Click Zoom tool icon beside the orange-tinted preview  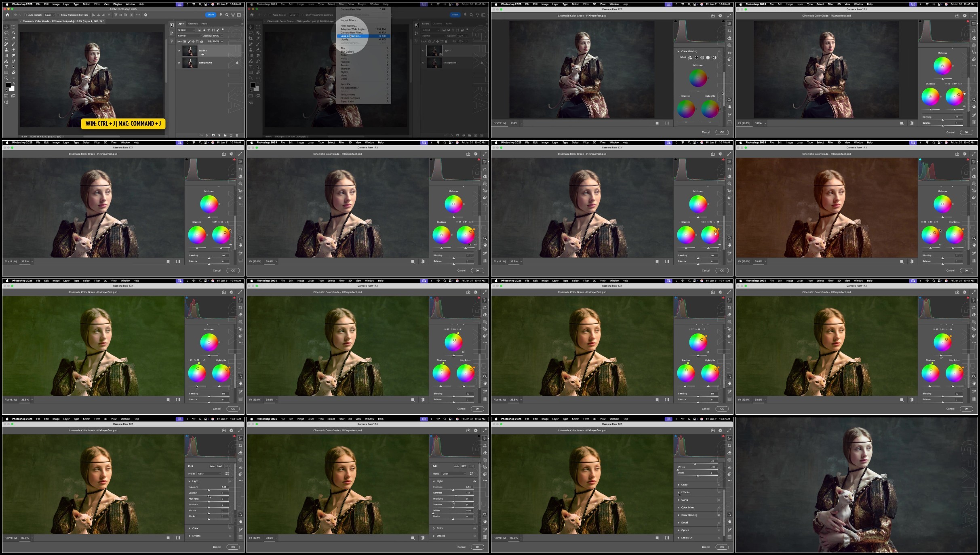coord(974,238)
